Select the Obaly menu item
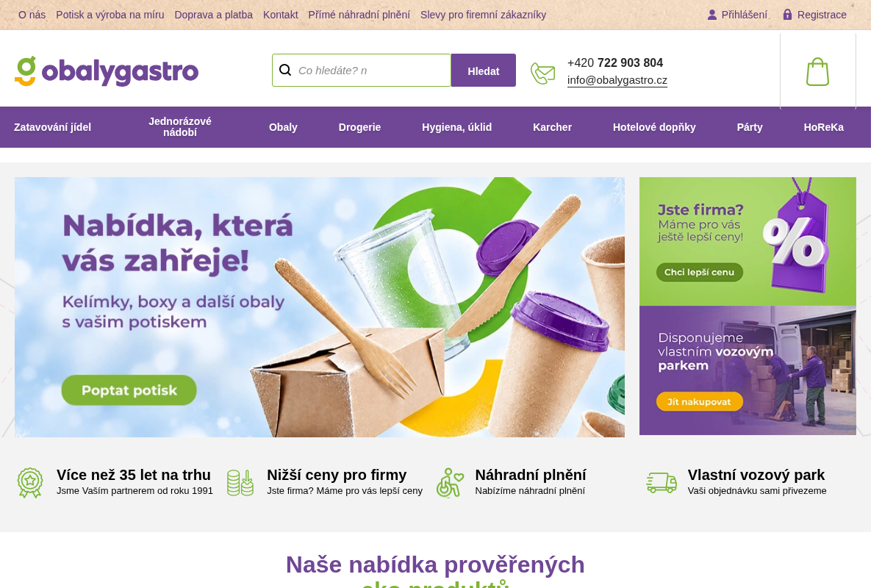This screenshot has width=882, height=588. (283, 127)
